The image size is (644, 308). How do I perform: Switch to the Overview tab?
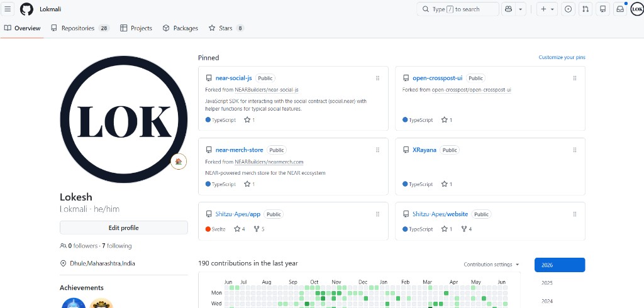(22, 28)
